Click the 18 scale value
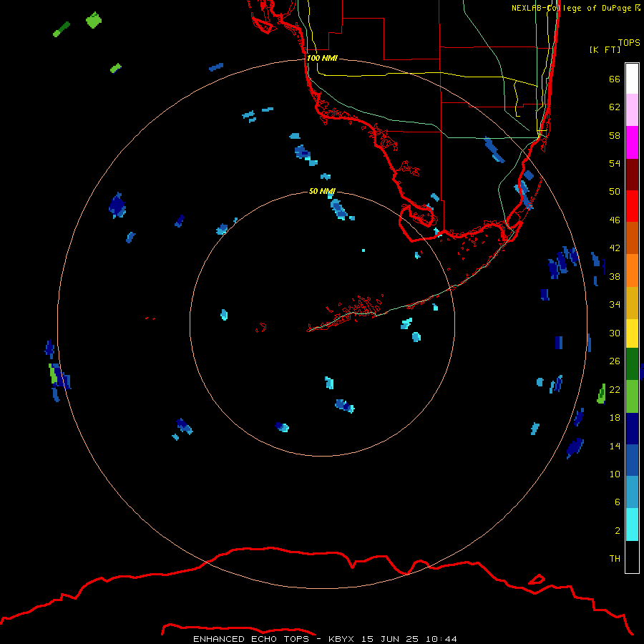Viewport: 644px width, 644px height. pos(615,418)
